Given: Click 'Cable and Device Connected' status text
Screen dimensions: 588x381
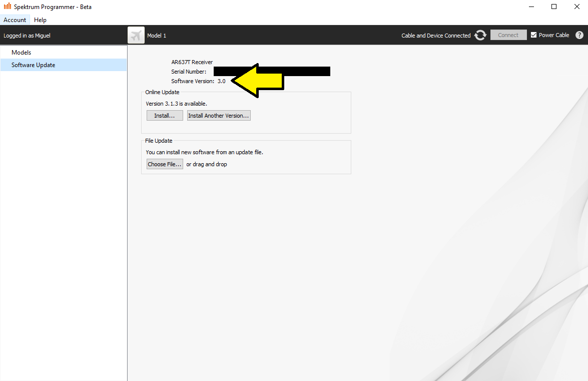Looking at the screenshot, I should (x=436, y=36).
